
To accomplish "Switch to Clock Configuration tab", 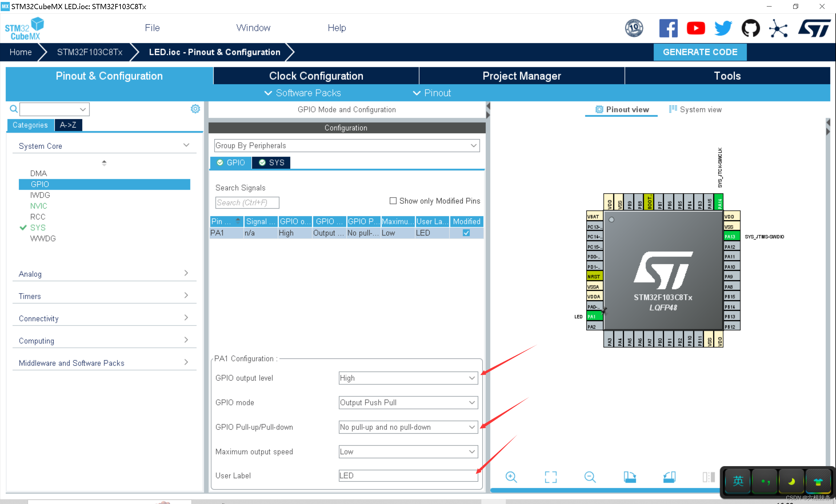I will coord(316,76).
